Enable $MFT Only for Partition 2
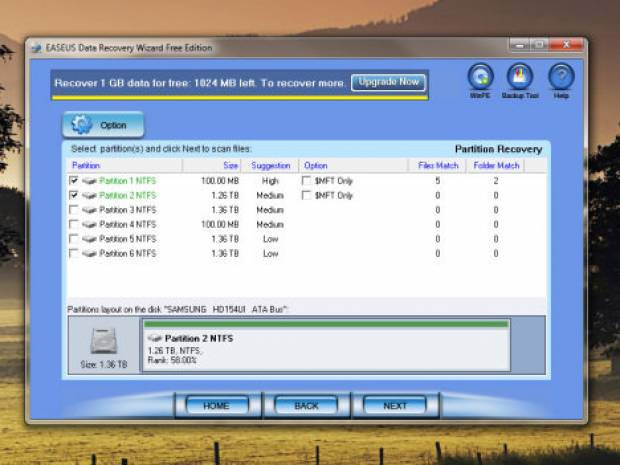 tap(306, 195)
